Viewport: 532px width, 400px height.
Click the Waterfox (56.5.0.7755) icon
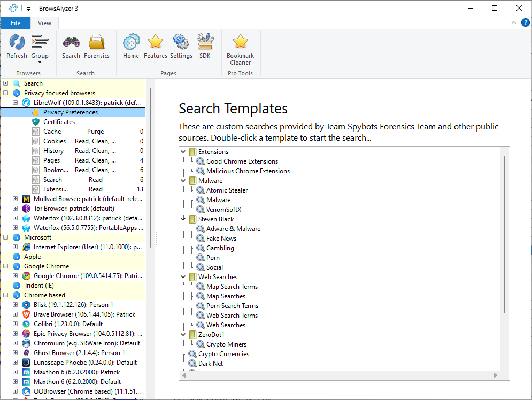(26, 228)
